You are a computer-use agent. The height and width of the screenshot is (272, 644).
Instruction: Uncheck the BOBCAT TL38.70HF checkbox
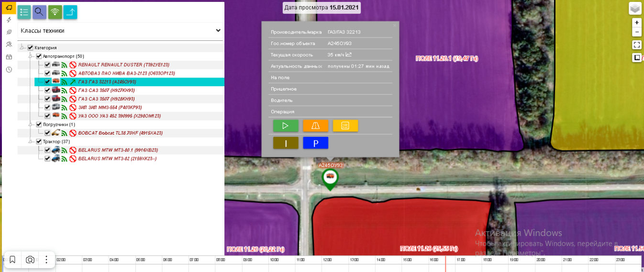click(x=47, y=133)
